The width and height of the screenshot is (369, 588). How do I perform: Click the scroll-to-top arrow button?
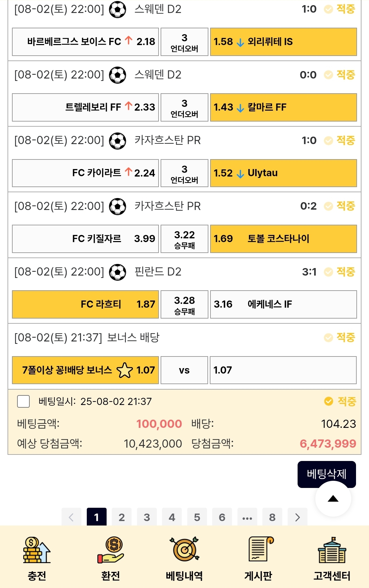click(333, 499)
